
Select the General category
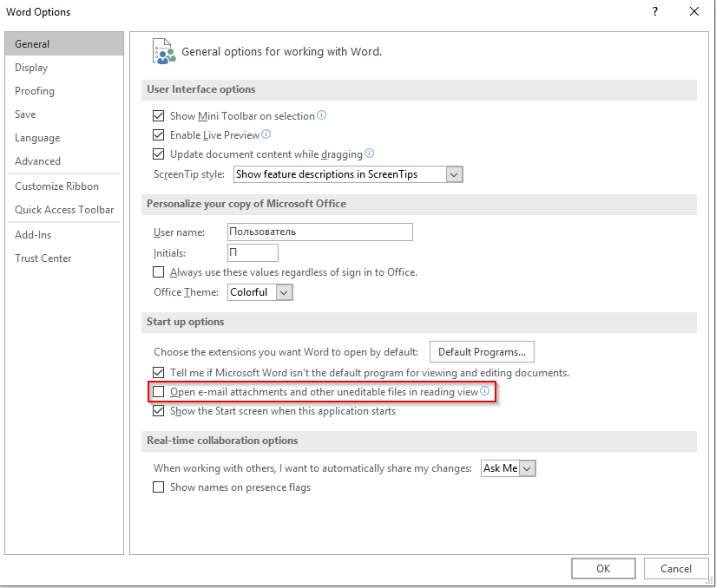(x=64, y=43)
